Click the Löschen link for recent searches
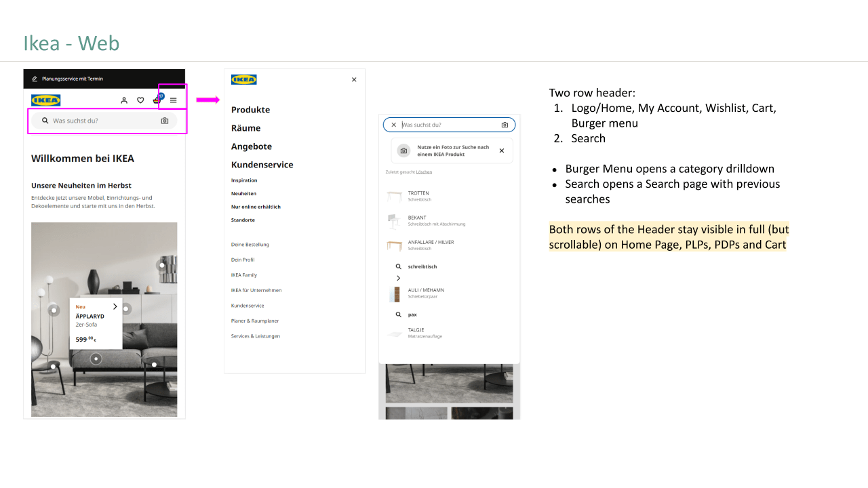 point(424,172)
